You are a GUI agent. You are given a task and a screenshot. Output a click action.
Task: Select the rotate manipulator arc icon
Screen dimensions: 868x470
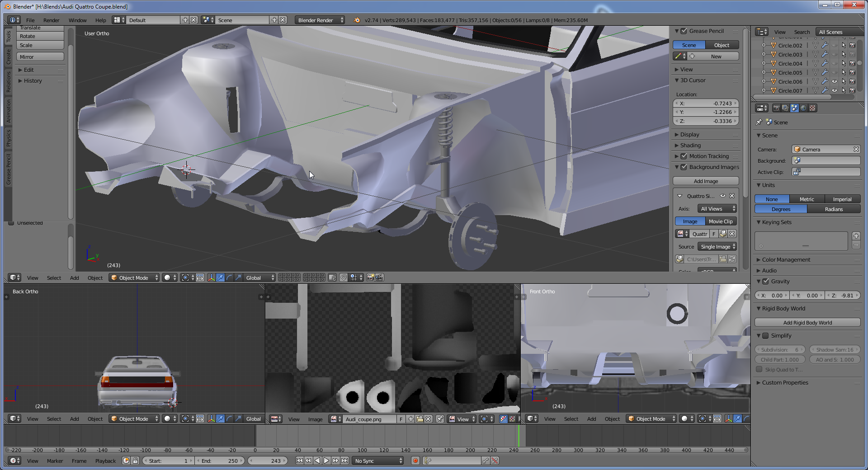[x=229, y=278]
